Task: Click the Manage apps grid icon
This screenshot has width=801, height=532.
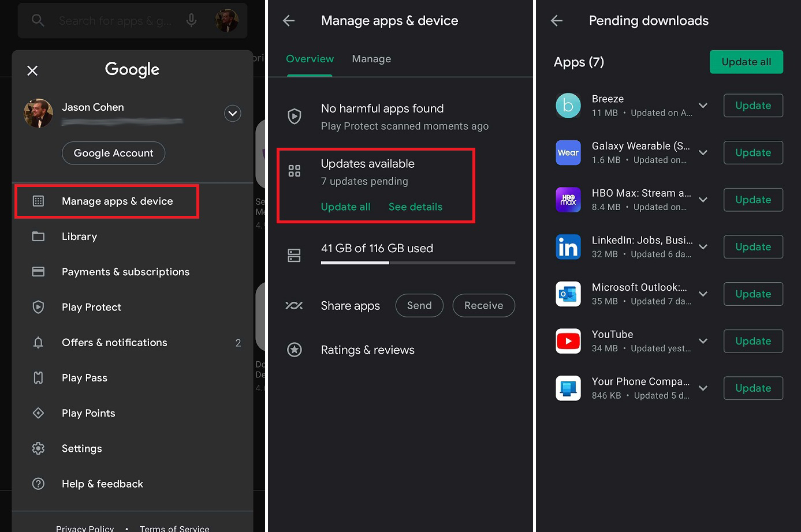Action: 38,201
